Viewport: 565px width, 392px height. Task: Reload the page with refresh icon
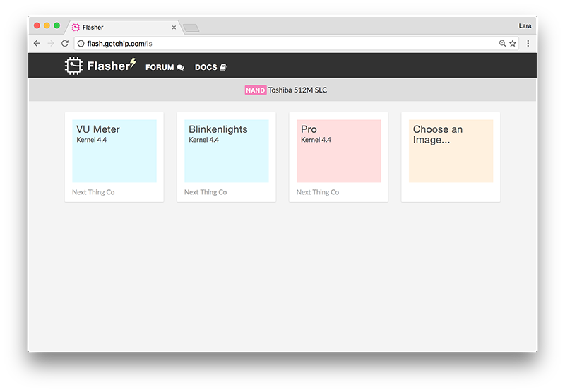[x=65, y=44]
